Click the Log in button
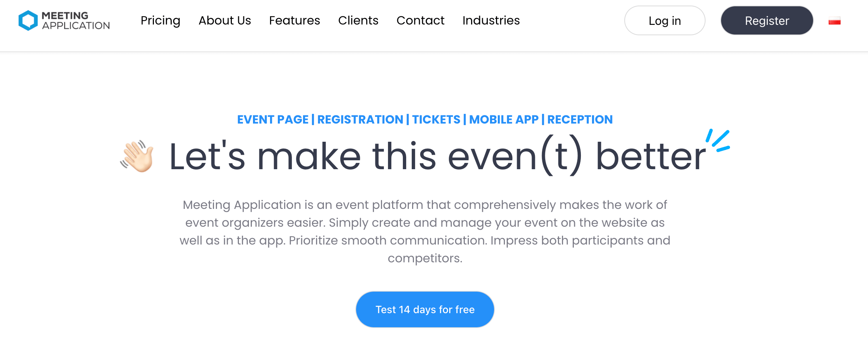 click(x=664, y=21)
